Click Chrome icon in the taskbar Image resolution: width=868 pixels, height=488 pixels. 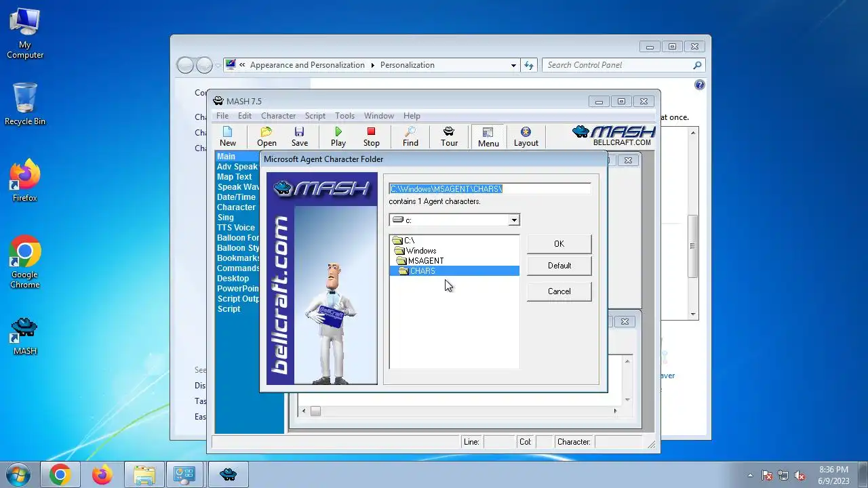[60, 474]
